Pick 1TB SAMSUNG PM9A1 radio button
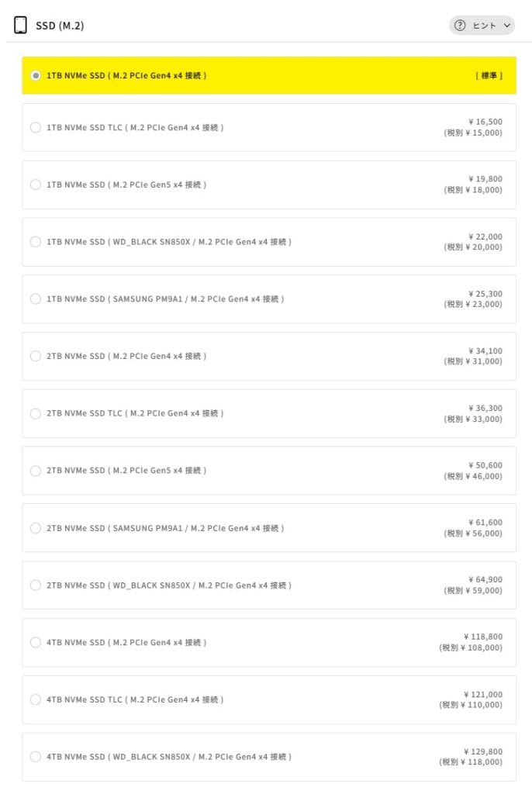 click(36, 299)
